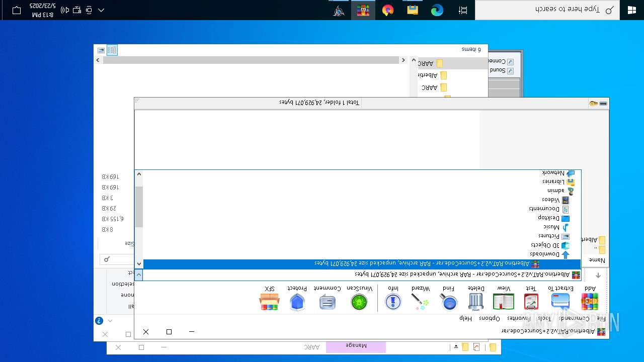Open the Favorites menu

tap(519, 318)
